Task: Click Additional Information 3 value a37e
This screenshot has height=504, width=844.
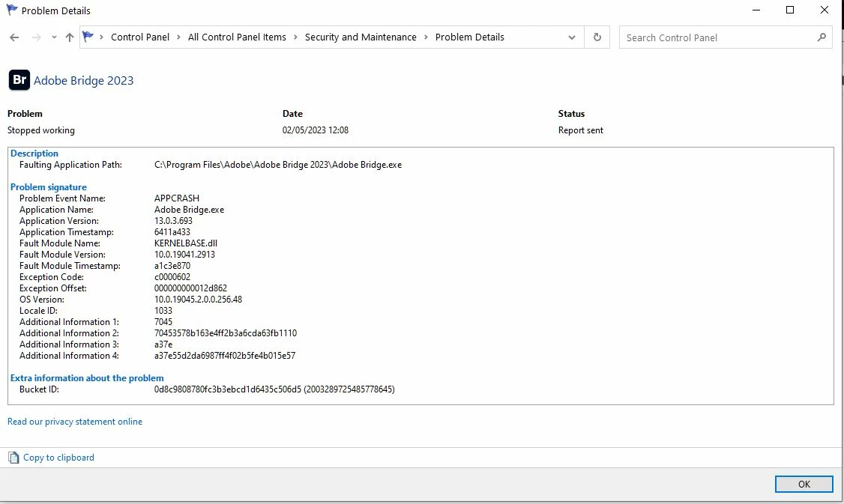Action: click(163, 344)
